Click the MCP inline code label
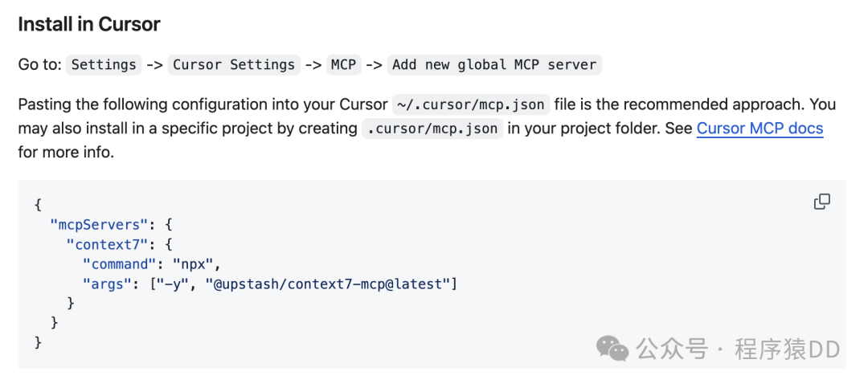The width and height of the screenshot is (868, 384). click(x=343, y=65)
